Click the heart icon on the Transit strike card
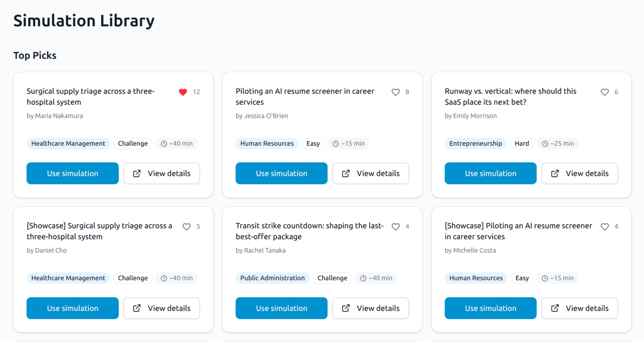Viewport: 644px width, 342px height. [x=395, y=226]
